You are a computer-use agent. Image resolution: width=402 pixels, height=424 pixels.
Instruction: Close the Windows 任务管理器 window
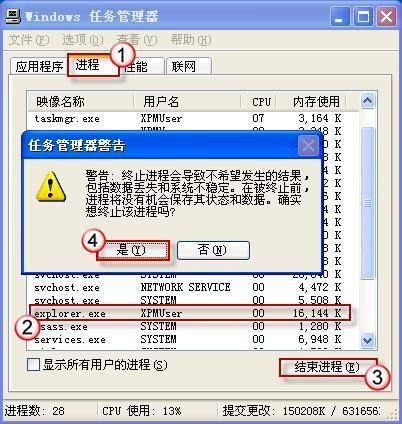pos(386,17)
